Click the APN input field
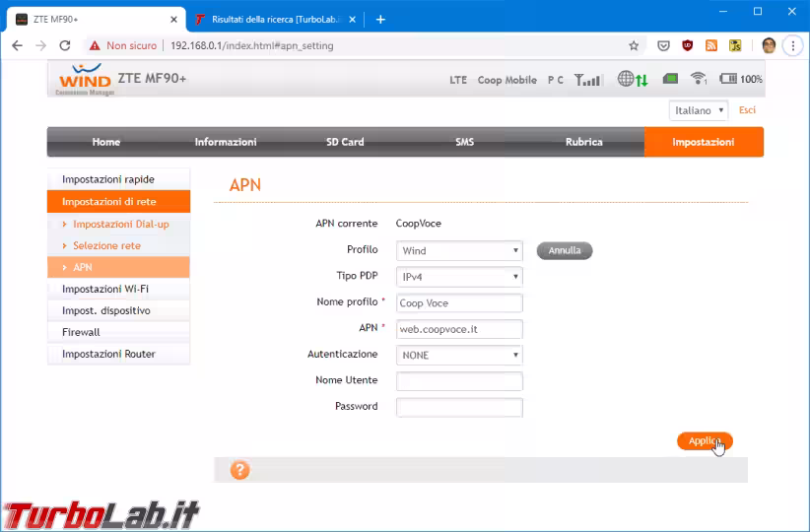This screenshot has height=532, width=810. (x=459, y=329)
